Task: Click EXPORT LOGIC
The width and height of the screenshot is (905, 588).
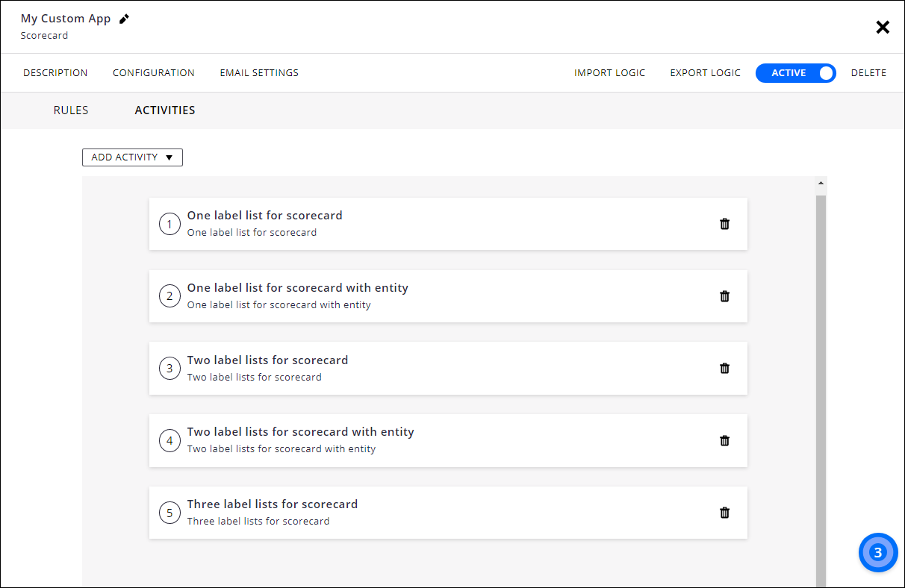Action: point(705,73)
